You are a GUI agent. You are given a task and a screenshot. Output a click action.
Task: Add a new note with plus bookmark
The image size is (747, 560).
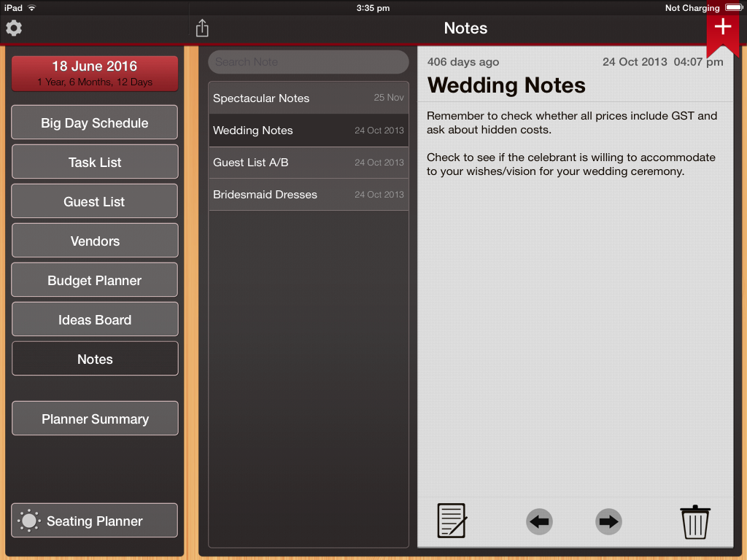tap(722, 28)
